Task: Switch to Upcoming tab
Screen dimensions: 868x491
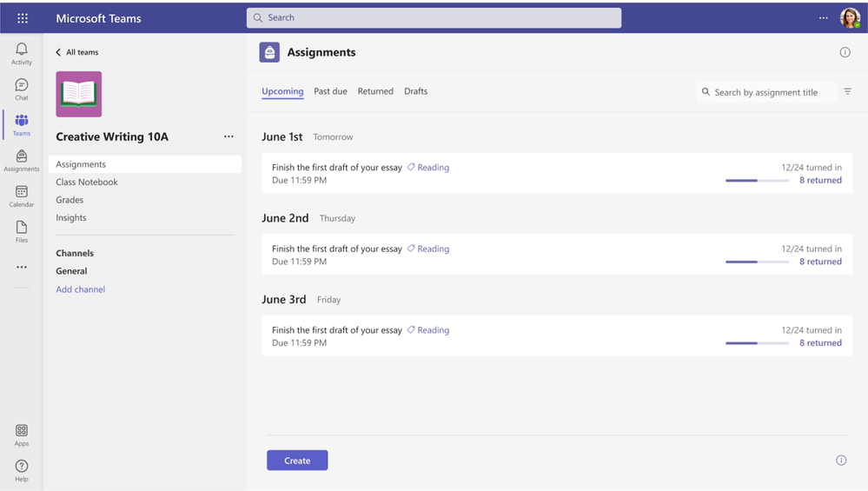Action: (282, 91)
